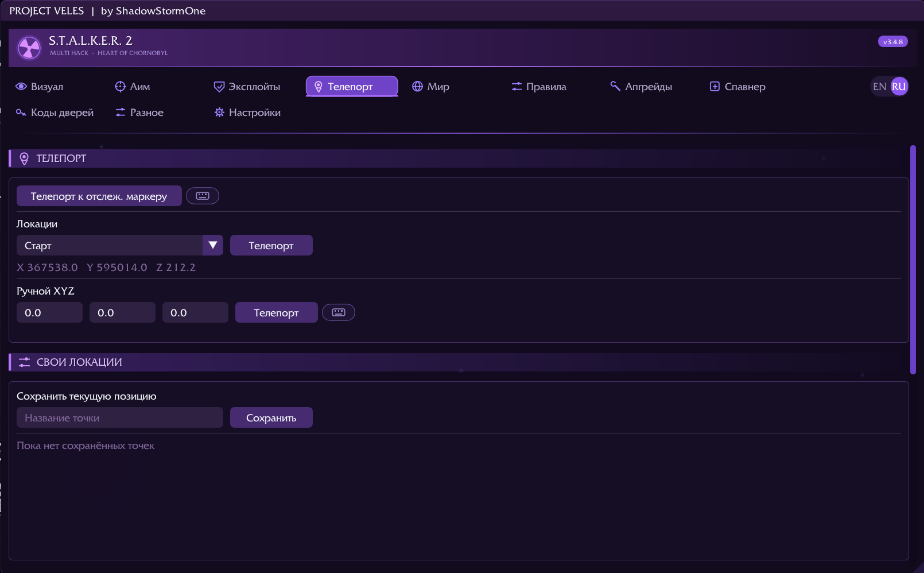This screenshot has width=924, height=573.
Task: Click the pin icon in ТЕЛЕПОРТ section header
Action: click(24, 158)
